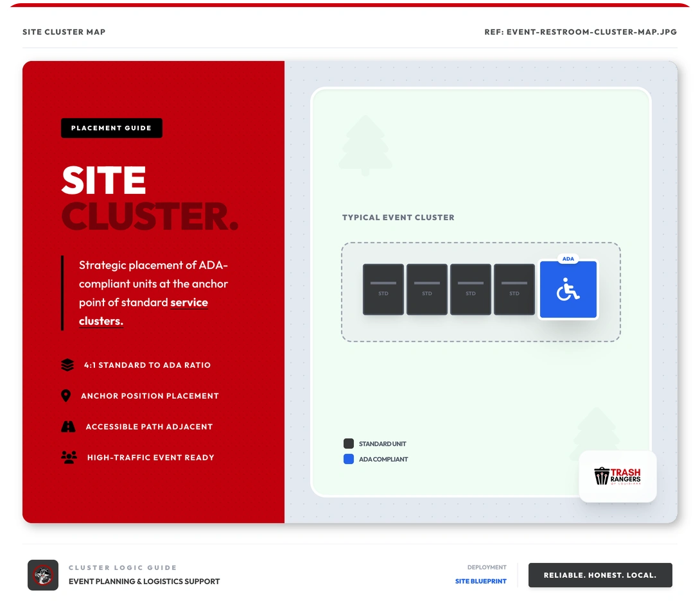Click the ADA Compliant blue legend swatch
This screenshot has height=613, width=700.
tap(348, 459)
